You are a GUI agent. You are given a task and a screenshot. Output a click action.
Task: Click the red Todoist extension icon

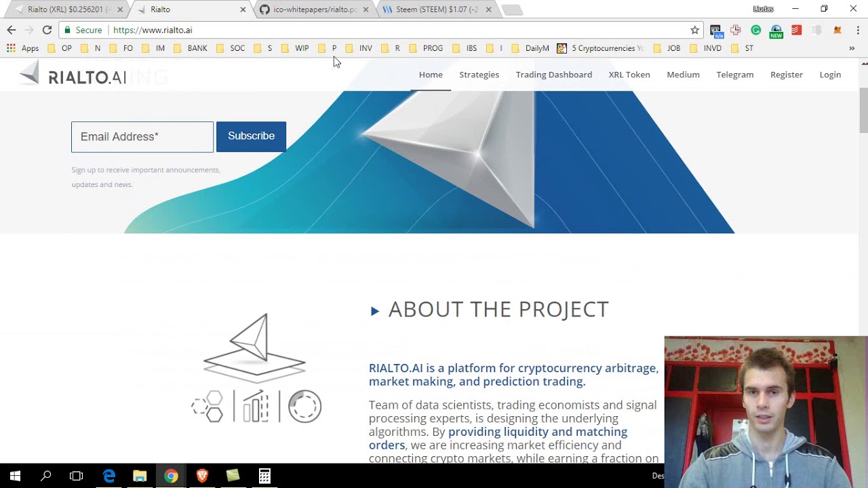(796, 30)
